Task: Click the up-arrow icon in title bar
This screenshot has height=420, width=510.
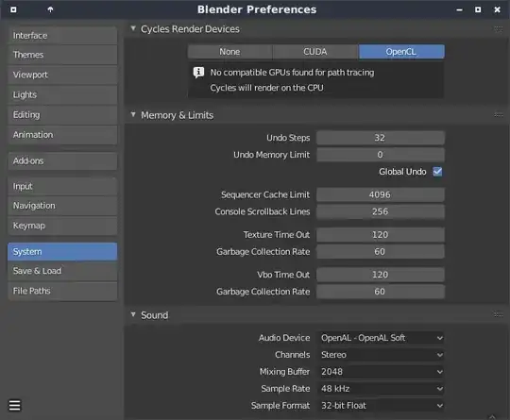Action: pos(50,9)
